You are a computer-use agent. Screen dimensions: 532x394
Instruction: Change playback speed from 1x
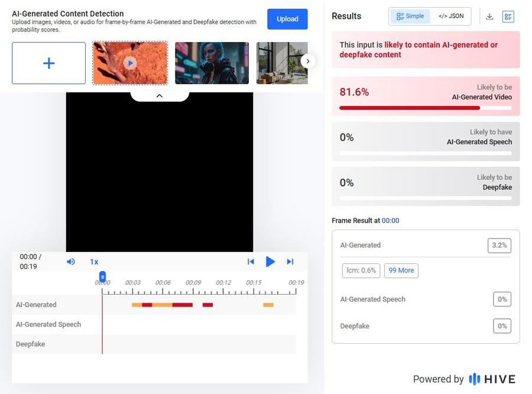[94, 262]
